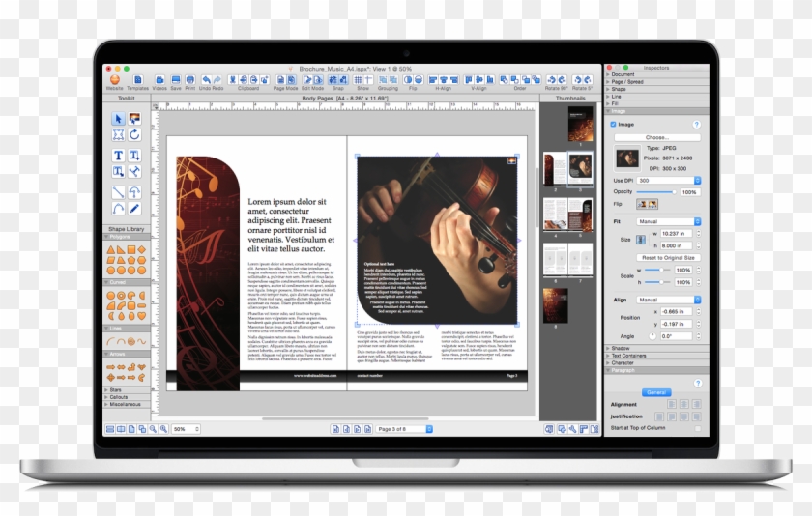Expand the Text Containers inspector section

click(656, 356)
